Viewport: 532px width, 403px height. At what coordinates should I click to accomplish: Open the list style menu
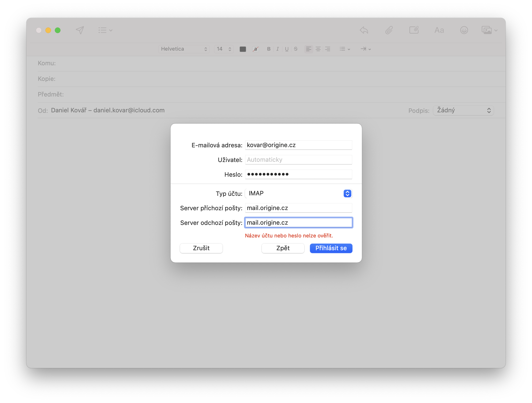[x=345, y=49]
